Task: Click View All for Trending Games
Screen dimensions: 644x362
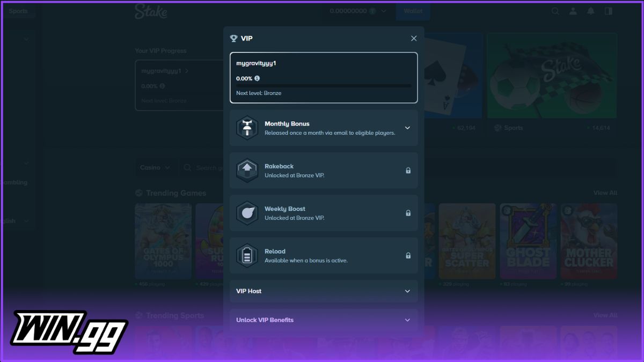Action: pyautogui.click(x=605, y=193)
